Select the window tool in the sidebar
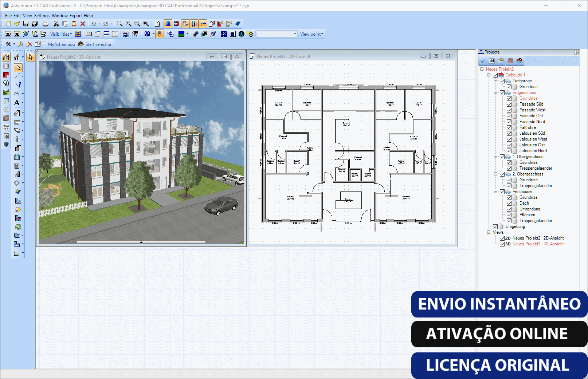The height and width of the screenshot is (379, 588). (17, 157)
